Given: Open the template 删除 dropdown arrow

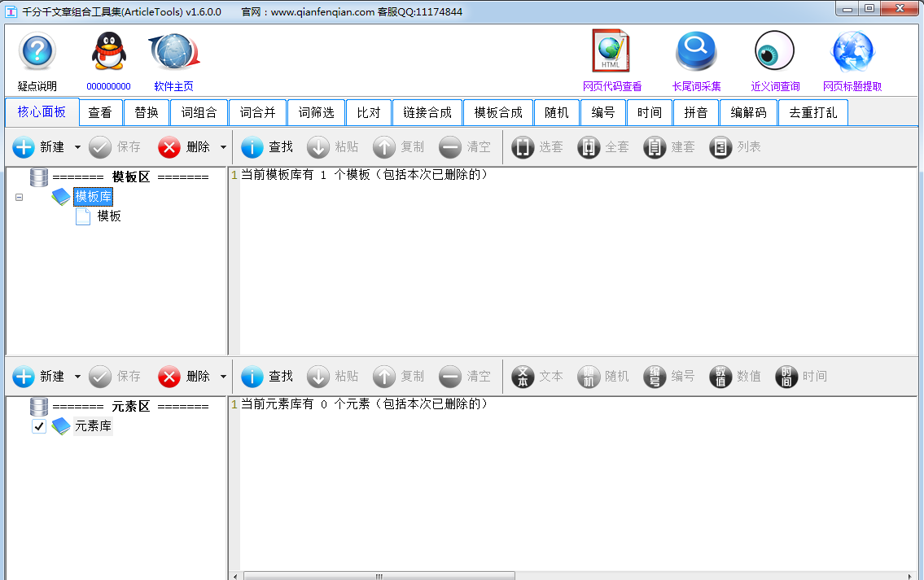Looking at the screenshot, I should coord(223,147).
